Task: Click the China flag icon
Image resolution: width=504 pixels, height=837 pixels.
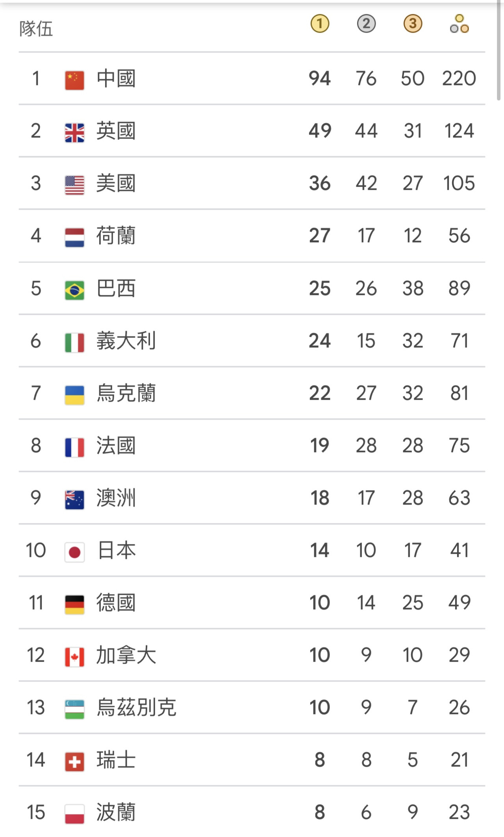Action: 74,80
